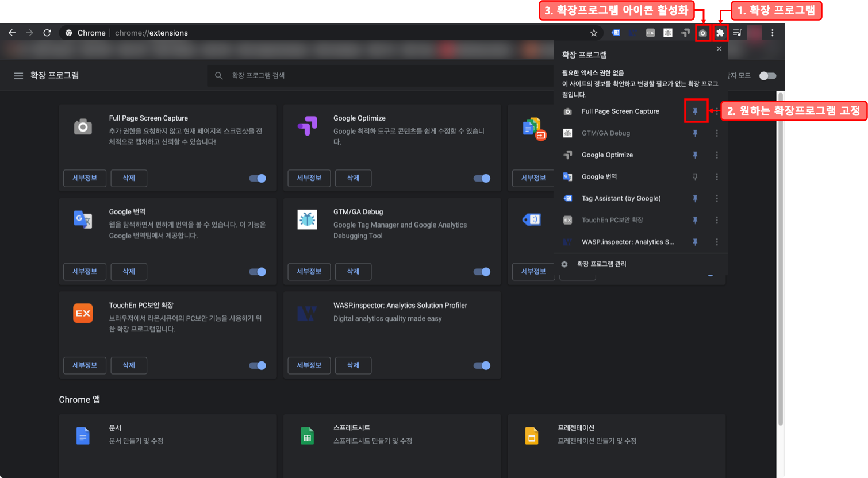This screenshot has height=478, width=868.
Task: Click the Extensions puzzle-piece toolbar icon
Action: coord(720,33)
